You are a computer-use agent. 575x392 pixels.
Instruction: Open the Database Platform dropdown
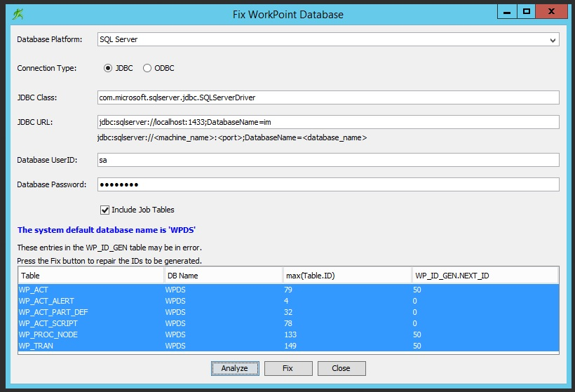click(328, 40)
